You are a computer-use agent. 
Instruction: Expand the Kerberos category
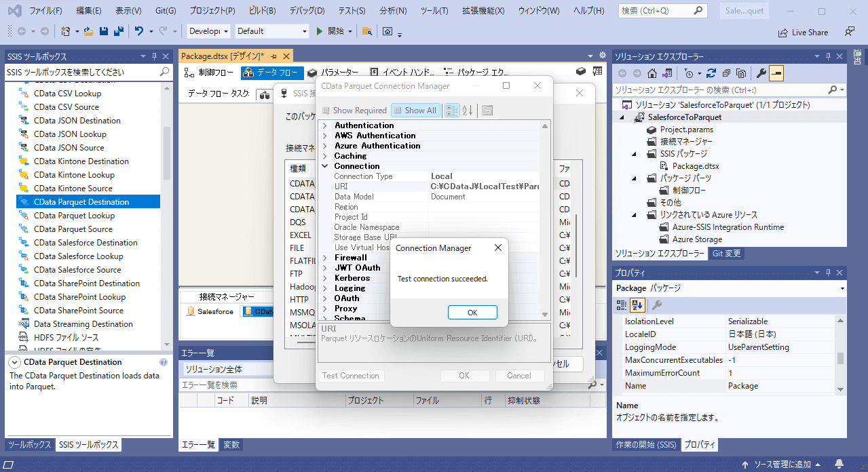(325, 278)
